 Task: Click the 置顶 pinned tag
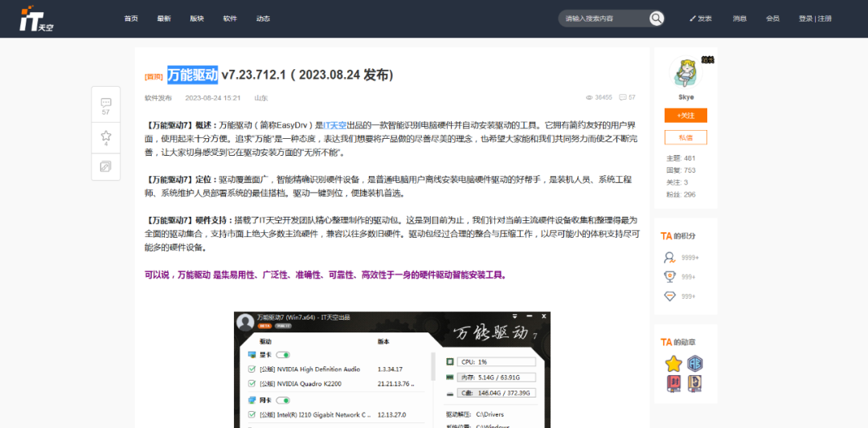154,76
